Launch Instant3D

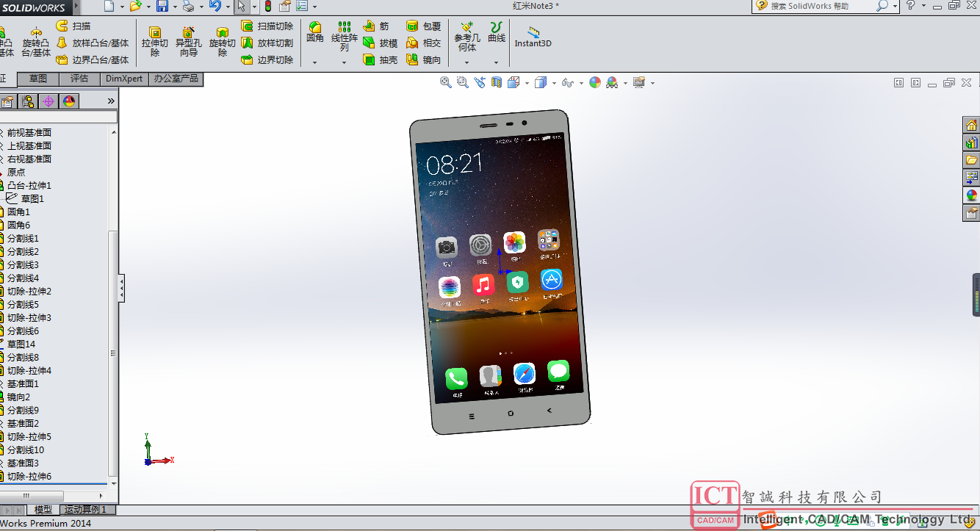click(x=533, y=37)
